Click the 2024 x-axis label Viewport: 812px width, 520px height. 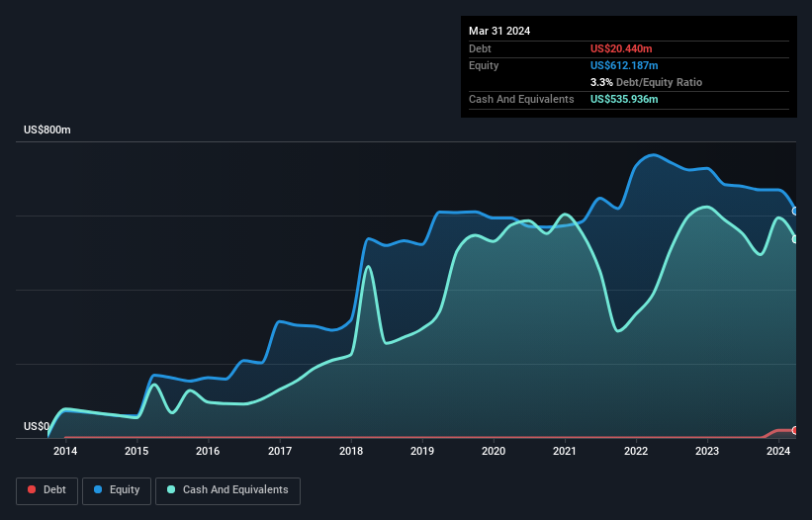(x=778, y=451)
